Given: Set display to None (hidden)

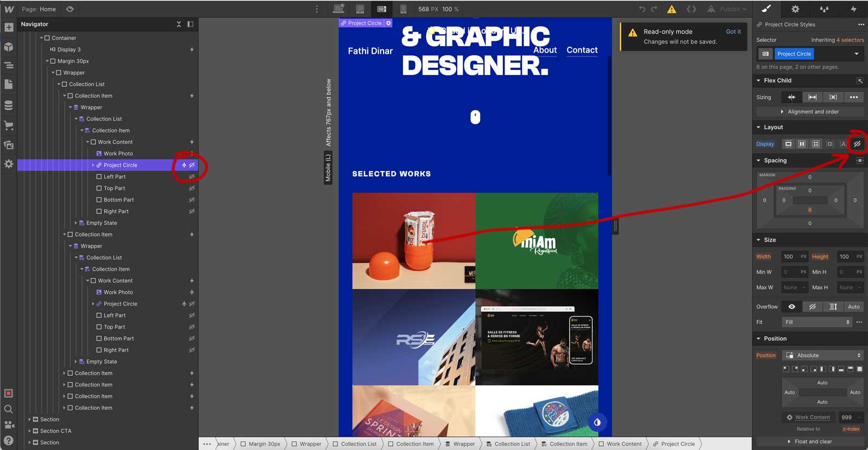Looking at the screenshot, I should [x=857, y=144].
